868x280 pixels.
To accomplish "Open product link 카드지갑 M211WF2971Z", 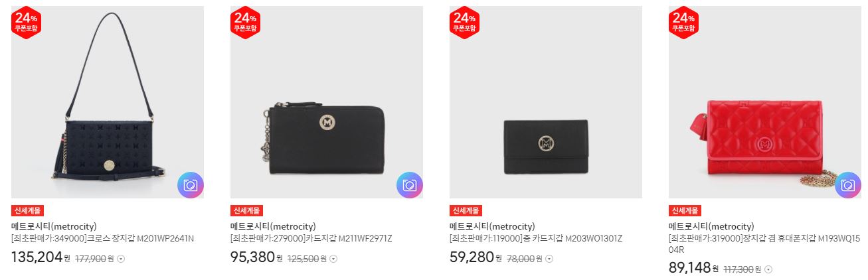I will pyautogui.click(x=311, y=238).
